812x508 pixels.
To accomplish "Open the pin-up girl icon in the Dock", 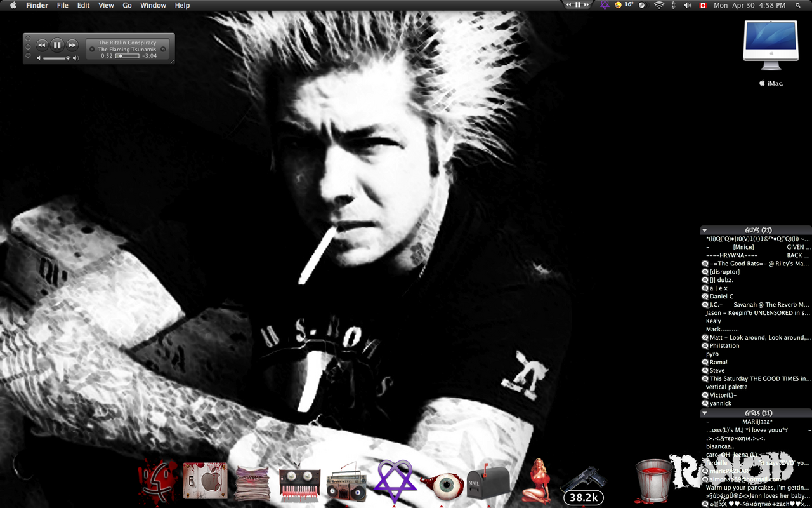I will pyautogui.click(x=536, y=480).
